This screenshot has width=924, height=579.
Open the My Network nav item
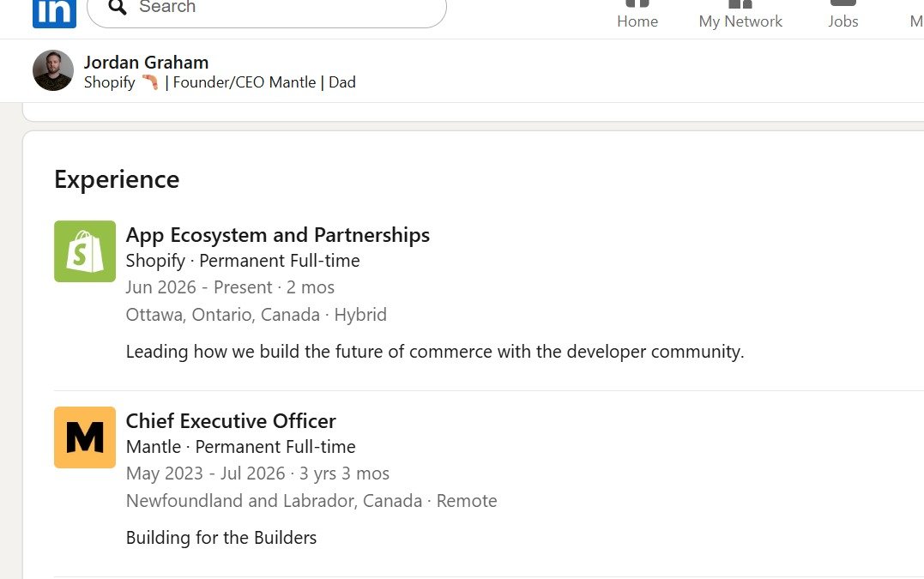coord(740,15)
